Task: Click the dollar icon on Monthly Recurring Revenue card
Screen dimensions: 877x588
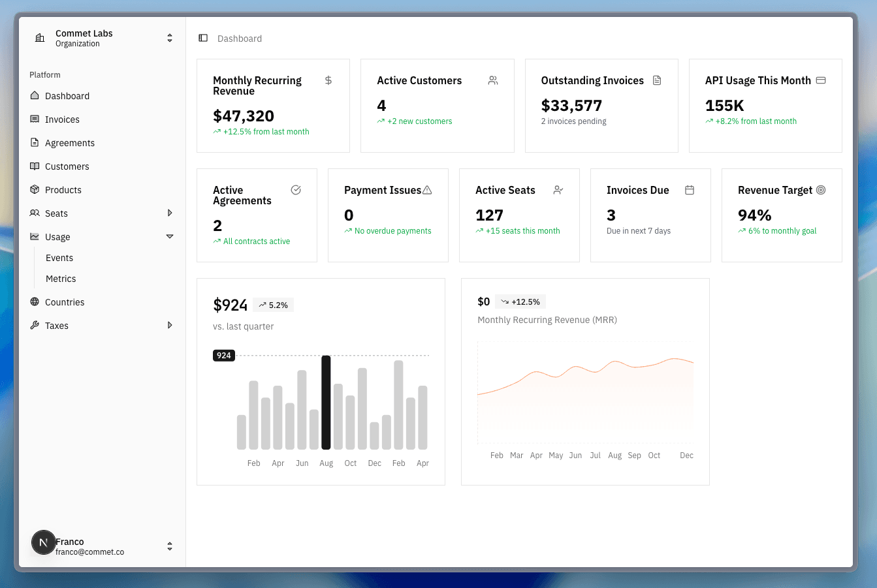Action: point(328,80)
